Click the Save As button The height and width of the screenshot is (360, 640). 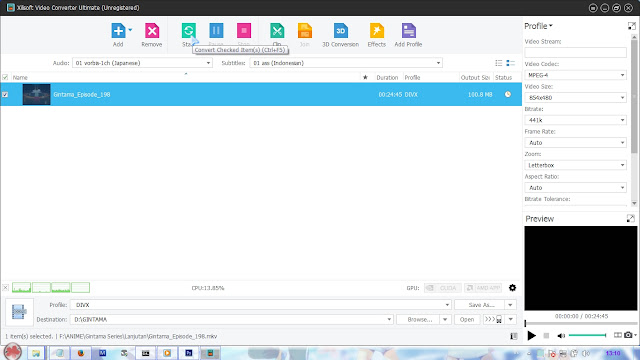tap(480, 305)
